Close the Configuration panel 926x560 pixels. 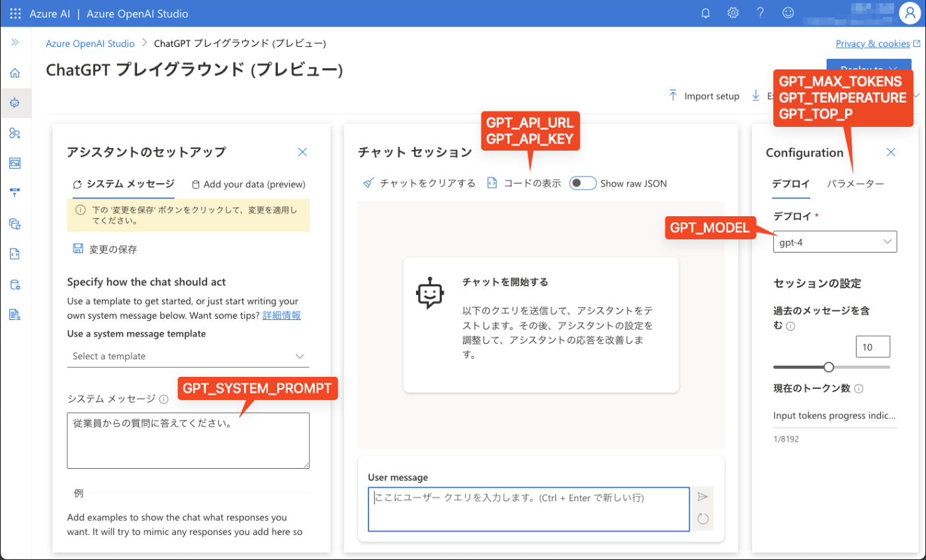tap(891, 152)
